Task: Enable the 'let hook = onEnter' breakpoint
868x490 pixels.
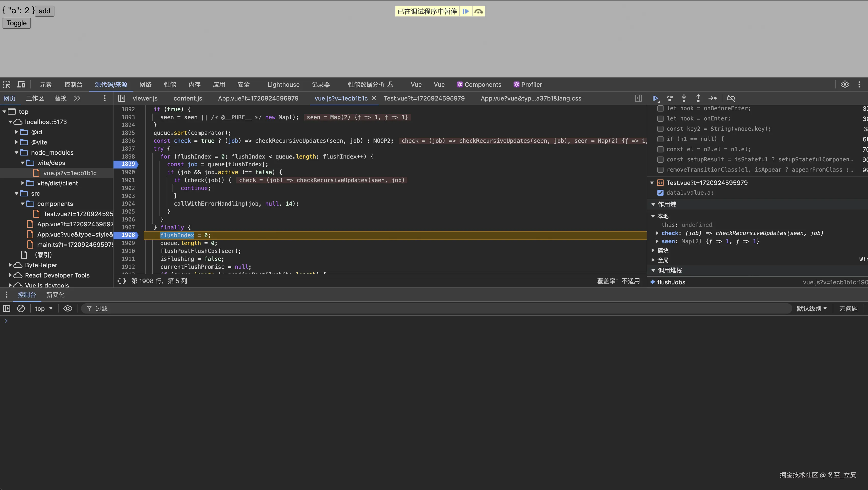Action: click(660, 118)
